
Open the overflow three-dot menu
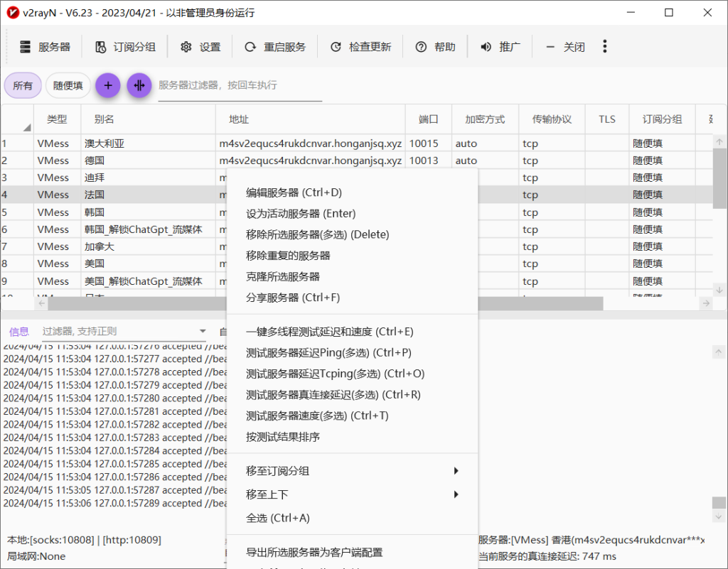point(605,47)
